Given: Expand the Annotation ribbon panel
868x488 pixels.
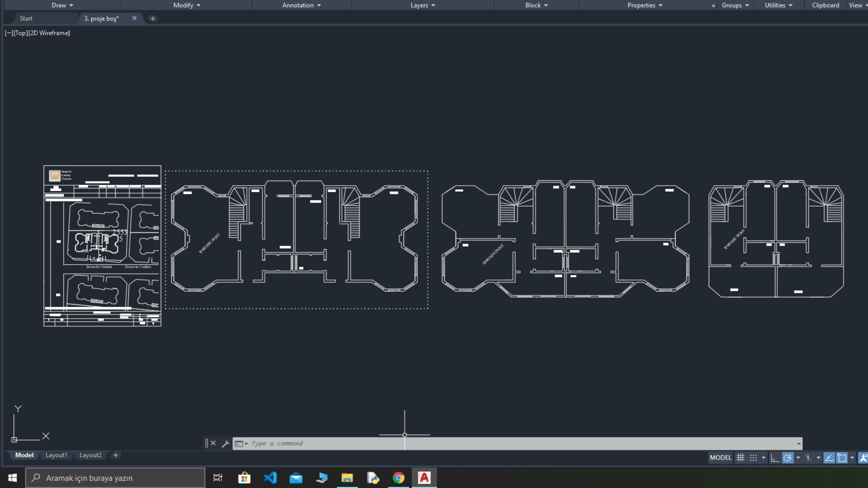Looking at the screenshot, I should click(302, 5).
